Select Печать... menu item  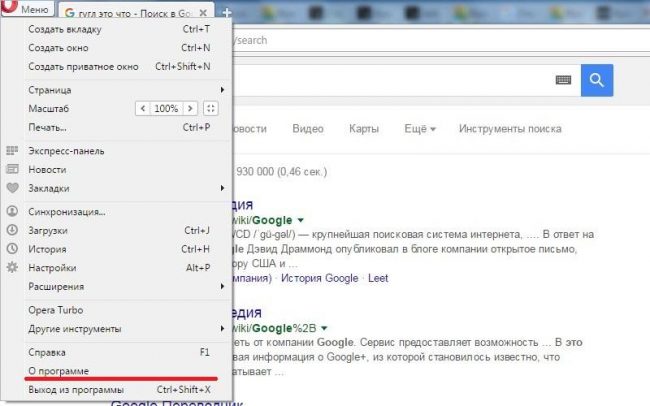point(119,127)
